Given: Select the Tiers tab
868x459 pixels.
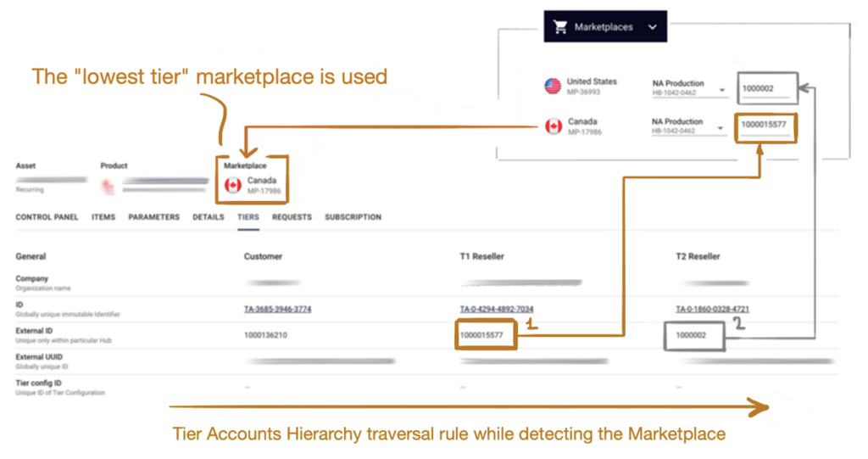Looking at the screenshot, I should point(248,217).
